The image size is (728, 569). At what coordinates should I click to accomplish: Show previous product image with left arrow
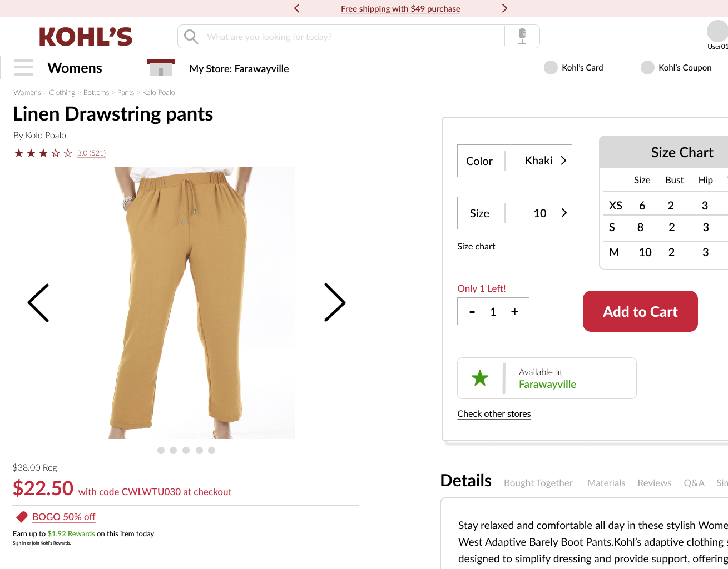tap(38, 302)
